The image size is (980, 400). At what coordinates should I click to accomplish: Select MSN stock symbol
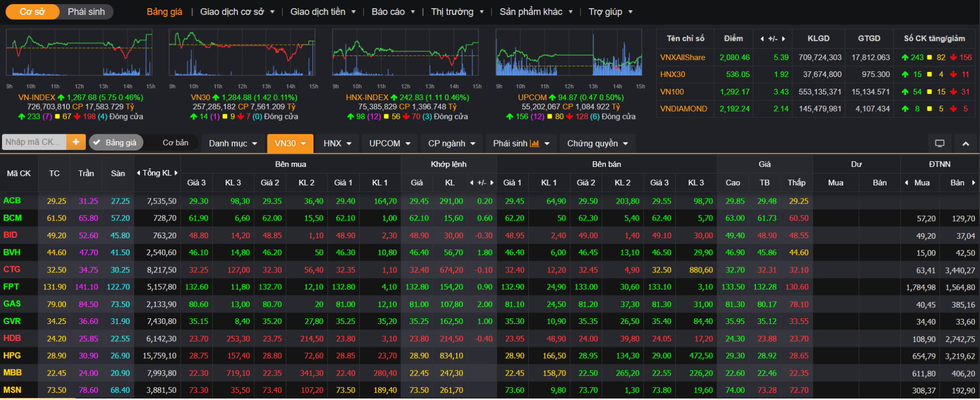13,390
